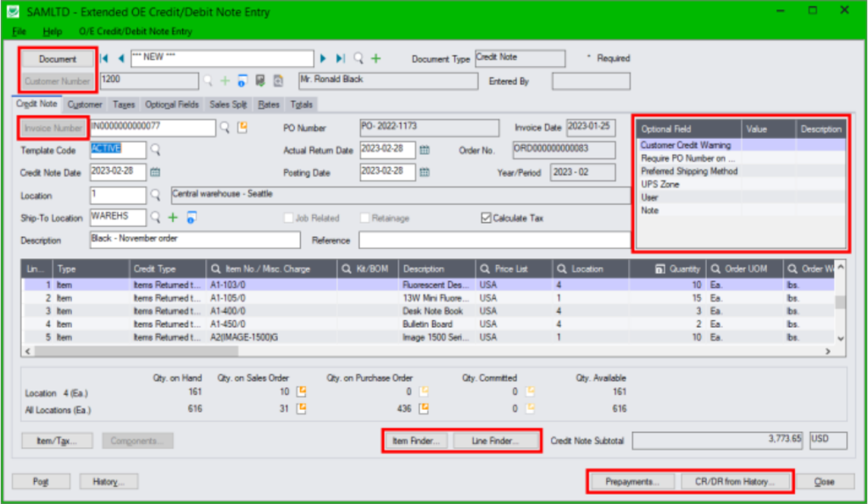Go to the next document record
The height and width of the screenshot is (504, 868).
point(323,58)
